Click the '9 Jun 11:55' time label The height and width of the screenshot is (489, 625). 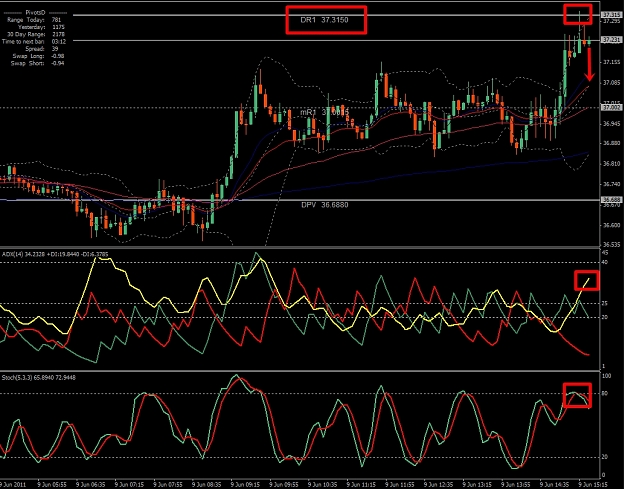(x=400, y=485)
